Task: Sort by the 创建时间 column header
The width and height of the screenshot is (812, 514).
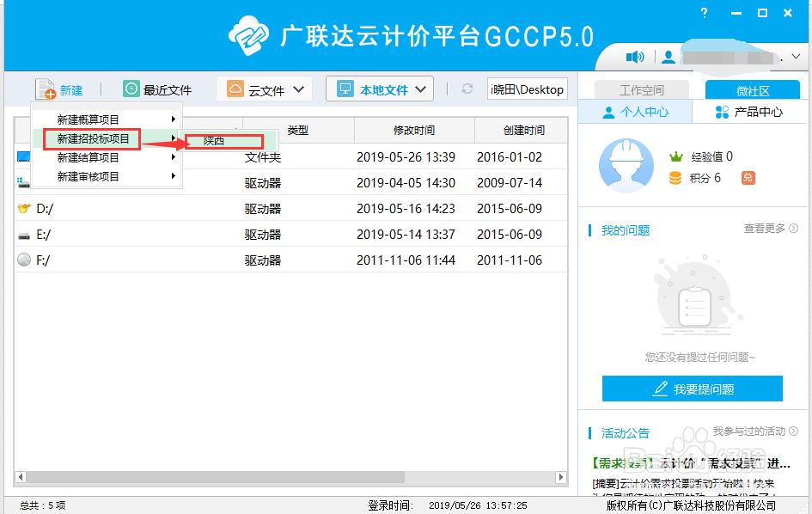Action: [522, 130]
